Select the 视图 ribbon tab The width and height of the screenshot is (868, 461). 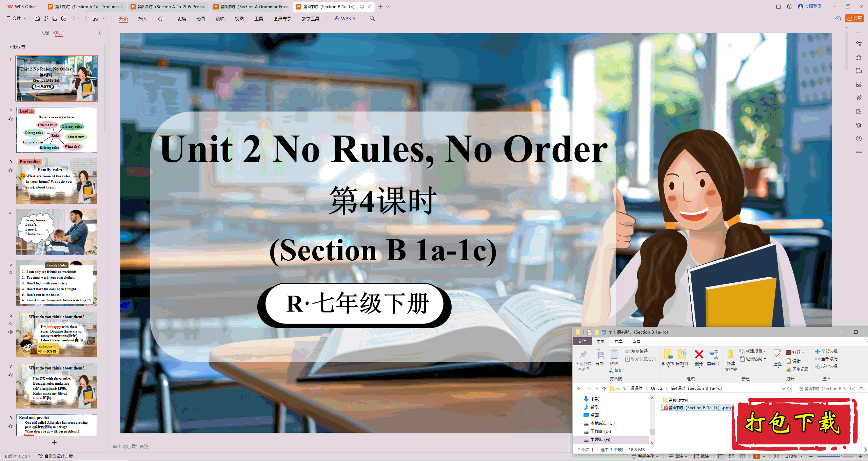tap(239, 19)
